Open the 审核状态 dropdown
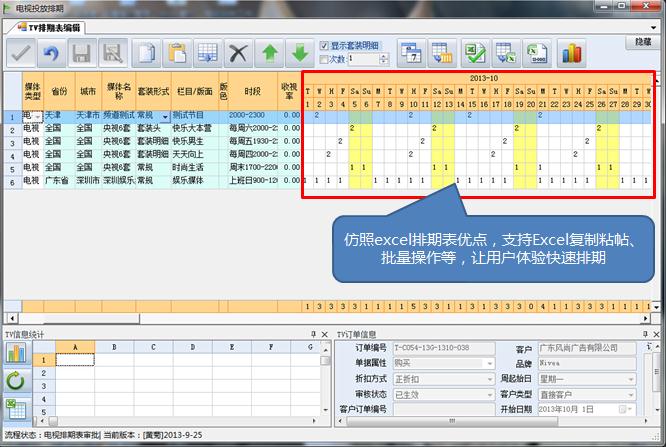The width and height of the screenshot is (667, 447). coord(490,395)
